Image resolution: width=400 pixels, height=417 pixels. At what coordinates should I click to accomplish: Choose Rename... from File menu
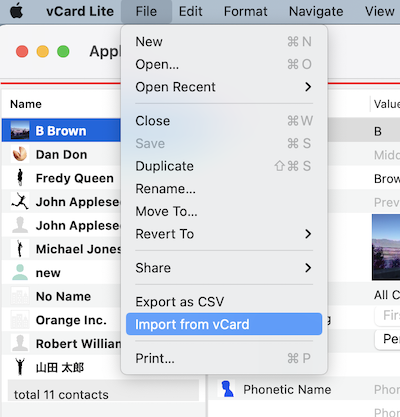(x=224, y=189)
